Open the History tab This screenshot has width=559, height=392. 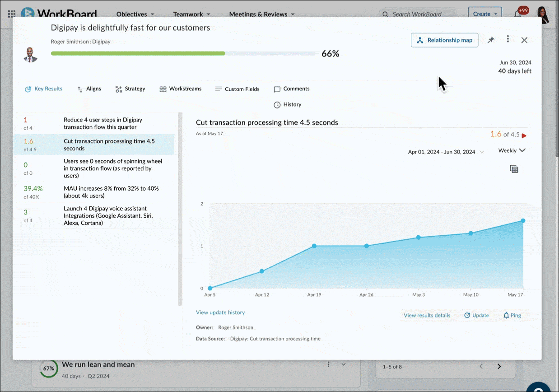288,105
